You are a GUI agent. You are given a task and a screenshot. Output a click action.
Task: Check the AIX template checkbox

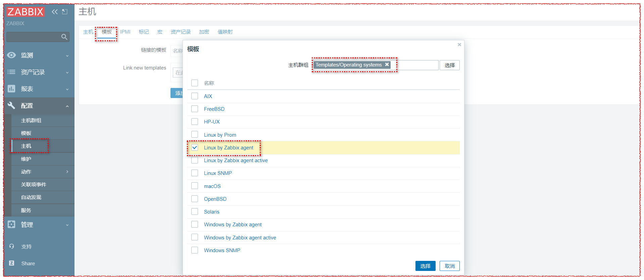pos(195,96)
